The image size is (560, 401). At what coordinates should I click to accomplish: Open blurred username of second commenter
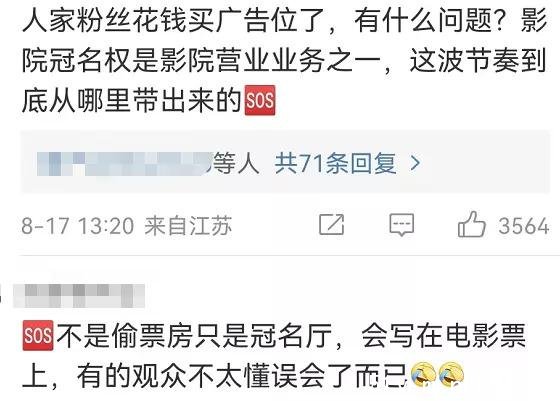(x=79, y=296)
